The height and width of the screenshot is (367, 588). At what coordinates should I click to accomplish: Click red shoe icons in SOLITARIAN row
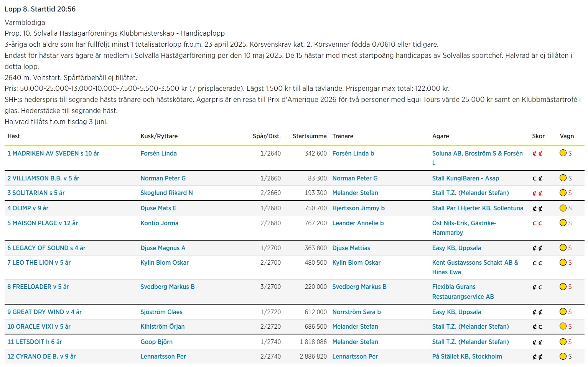coord(537,193)
